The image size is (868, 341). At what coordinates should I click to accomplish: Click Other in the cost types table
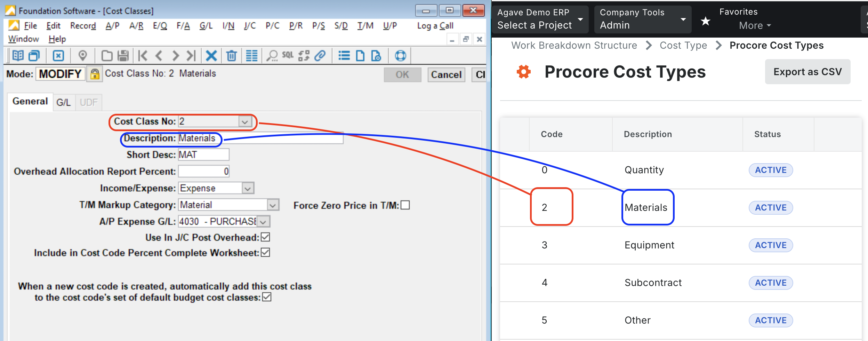[637, 320]
